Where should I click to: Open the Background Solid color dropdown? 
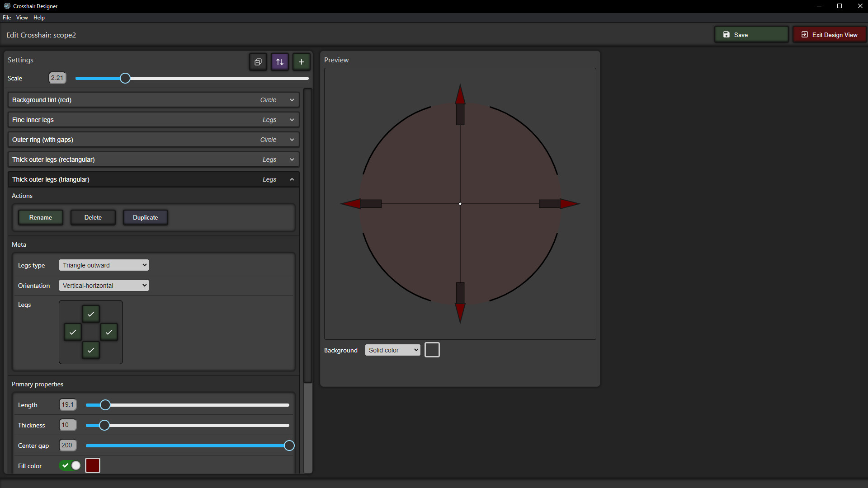coord(392,350)
